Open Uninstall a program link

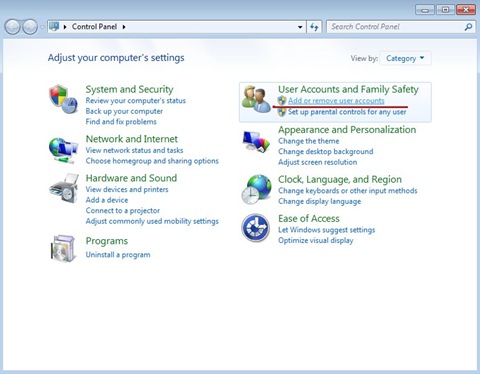pos(118,255)
